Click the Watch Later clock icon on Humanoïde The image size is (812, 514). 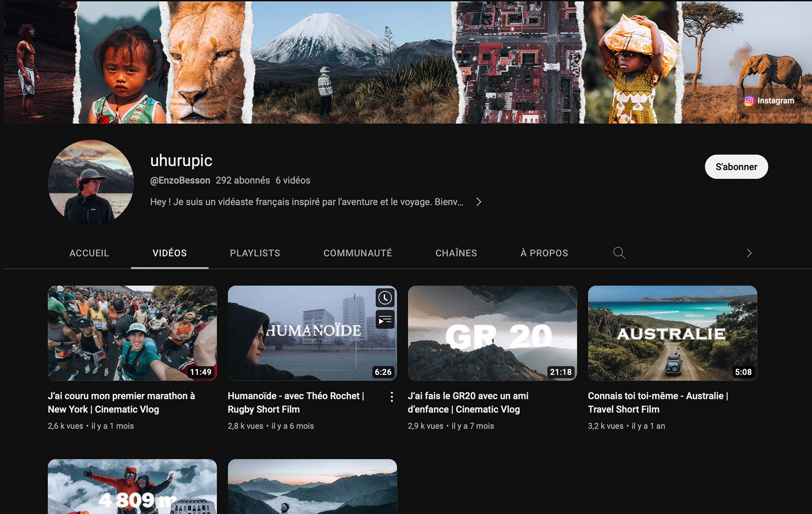click(x=385, y=298)
